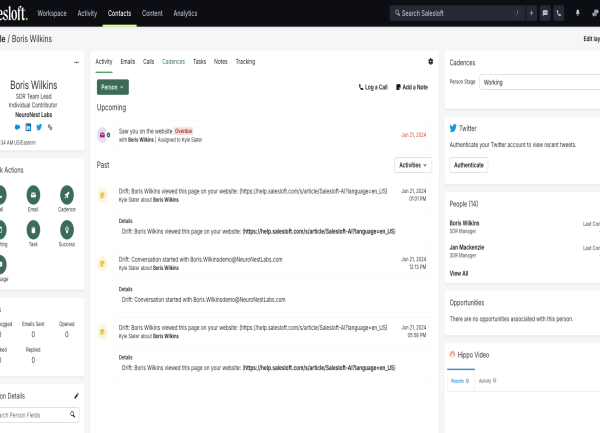Click the Replied count

(33, 360)
